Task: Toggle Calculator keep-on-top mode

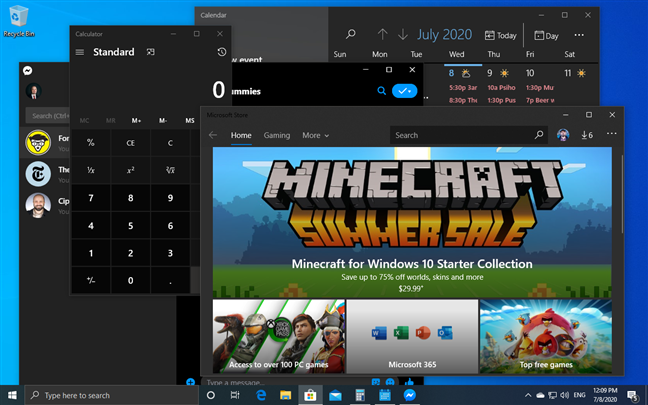Action: click(x=150, y=52)
